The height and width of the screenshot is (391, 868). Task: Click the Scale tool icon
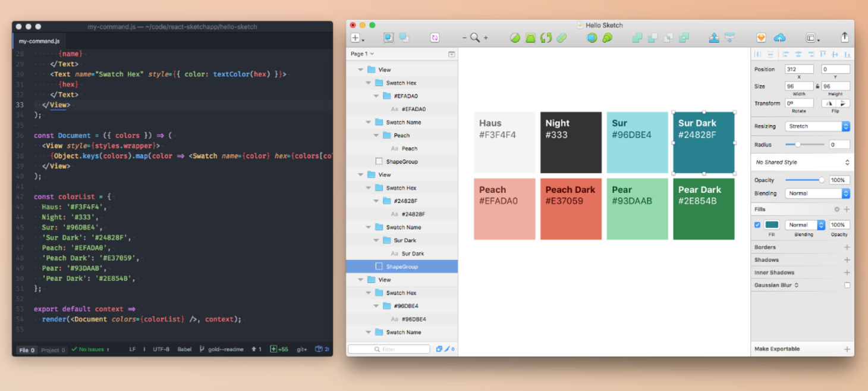pyautogui.click(x=607, y=37)
